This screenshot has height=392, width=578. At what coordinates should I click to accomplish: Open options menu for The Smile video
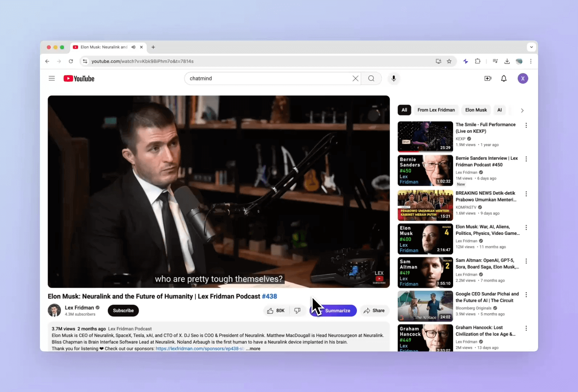526,125
